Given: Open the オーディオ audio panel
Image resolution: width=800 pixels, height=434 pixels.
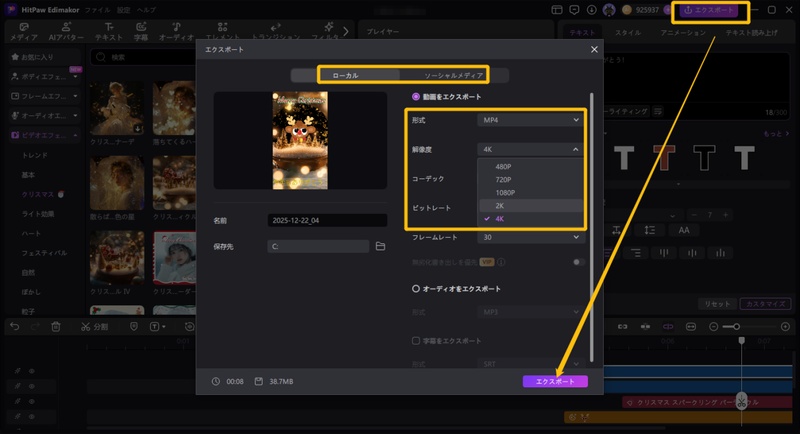Looking at the screenshot, I should [177, 32].
